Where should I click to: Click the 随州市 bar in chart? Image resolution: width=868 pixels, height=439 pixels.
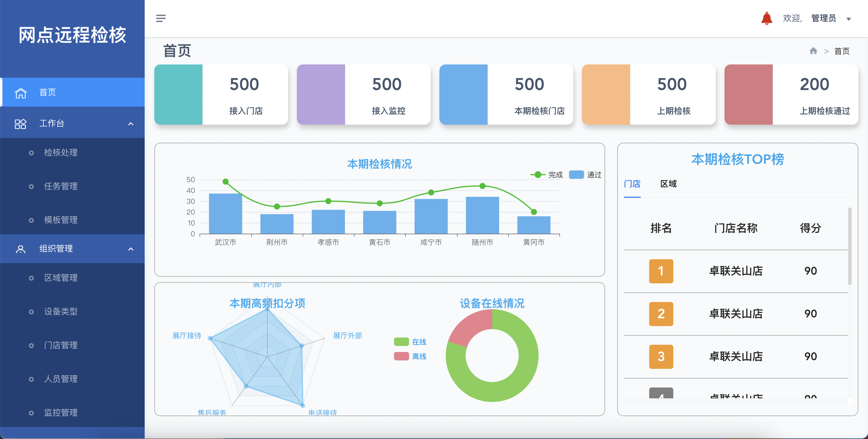pyautogui.click(x=482, y=216)
